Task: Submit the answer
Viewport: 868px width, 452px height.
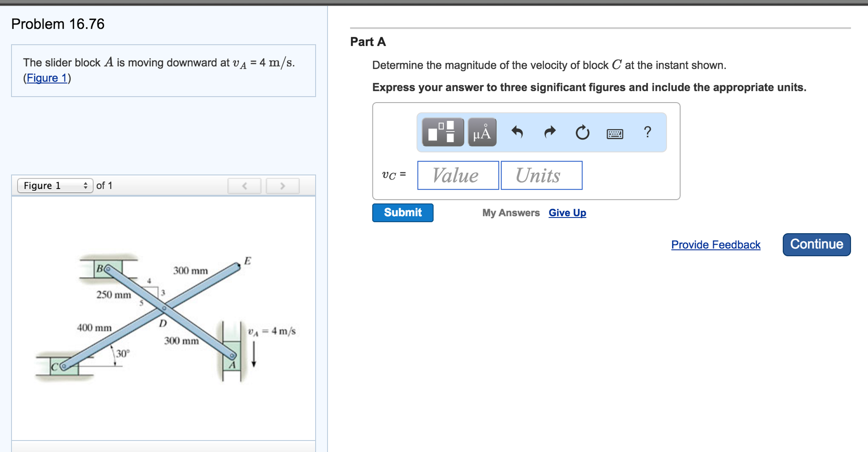Action: pyautogui.click(x=402, y=212)
